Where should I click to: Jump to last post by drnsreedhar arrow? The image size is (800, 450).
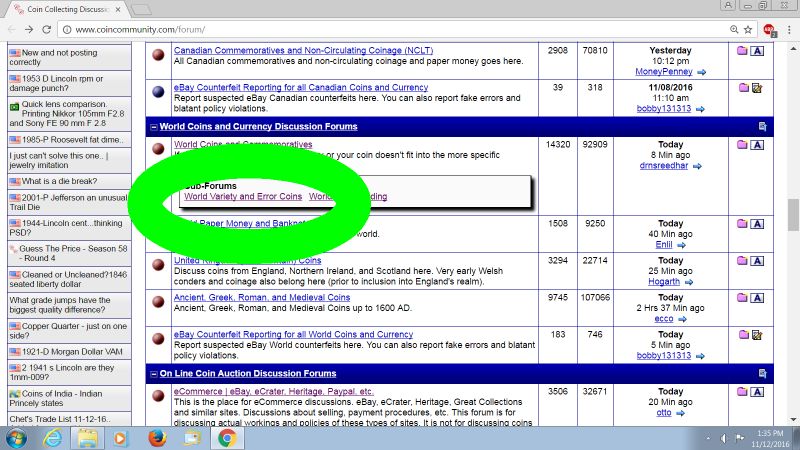697,166
